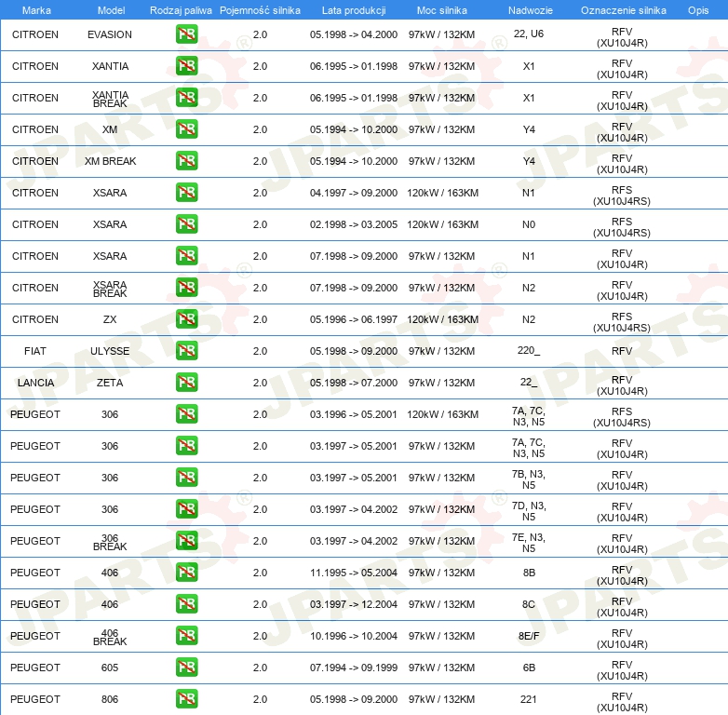
Task: Click body code 221
Action: pos(529,699)
